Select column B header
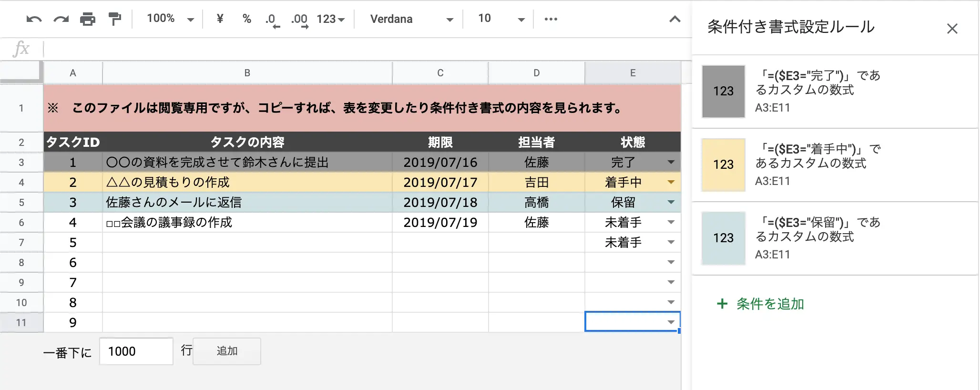The height and width of the screenshot is (390, 980). coord(247,73)
